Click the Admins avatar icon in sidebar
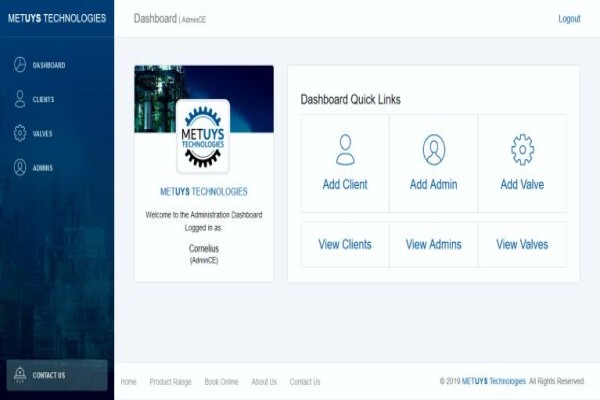 pyautogui.click(x=20, y=167)
